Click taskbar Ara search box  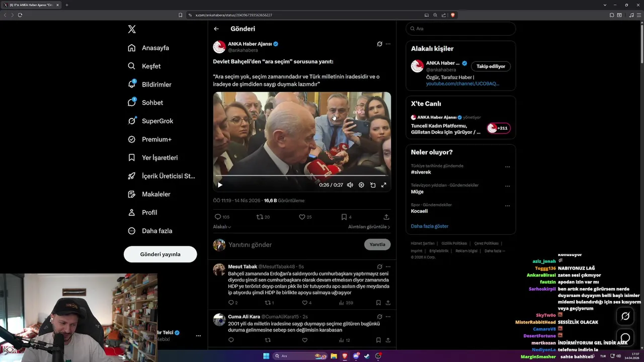[300, 356]
